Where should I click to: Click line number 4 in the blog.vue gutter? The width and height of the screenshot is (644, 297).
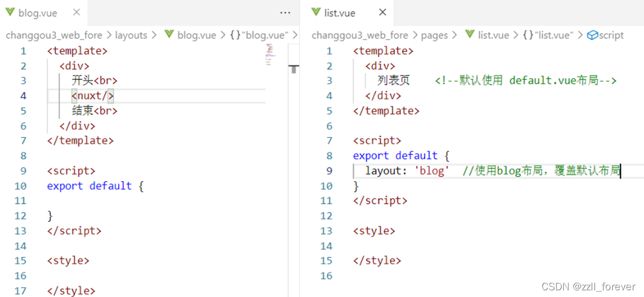coord(23,96)
